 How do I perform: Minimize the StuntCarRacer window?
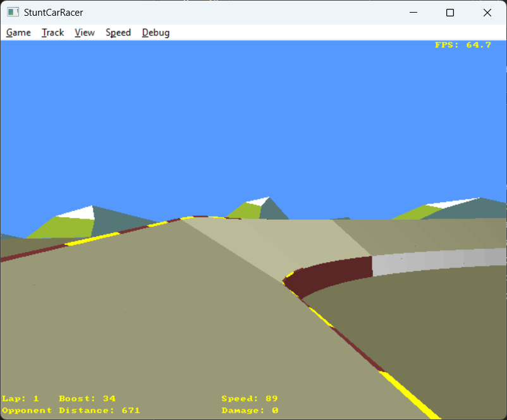pos(413,13)
